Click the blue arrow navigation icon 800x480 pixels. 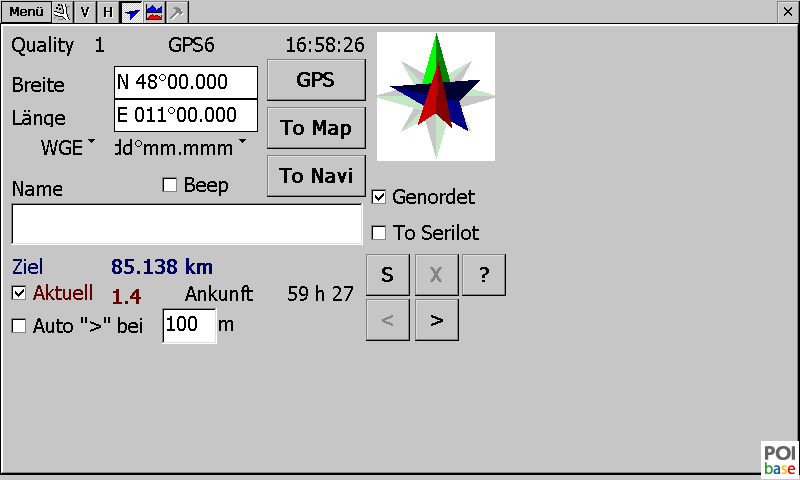pyautogui.click(x=130, y=12)
